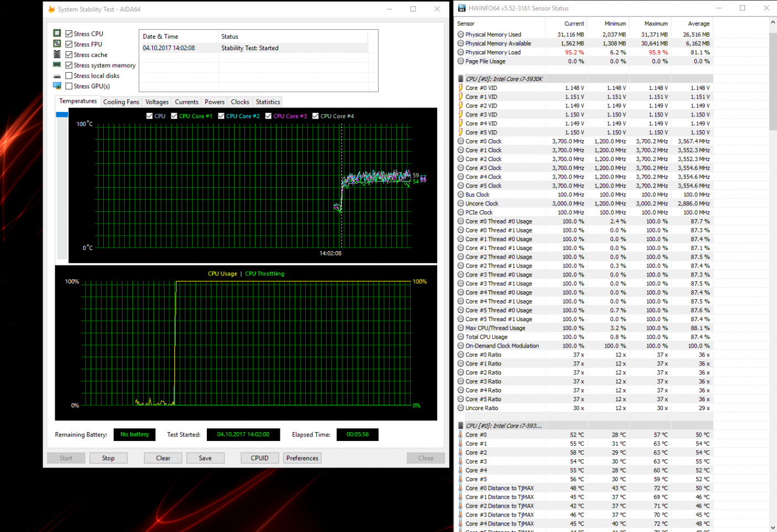Screen dimensions: 777x532
Task: Uncheck Stress system memory checkbox
Action: coord(69,65)
